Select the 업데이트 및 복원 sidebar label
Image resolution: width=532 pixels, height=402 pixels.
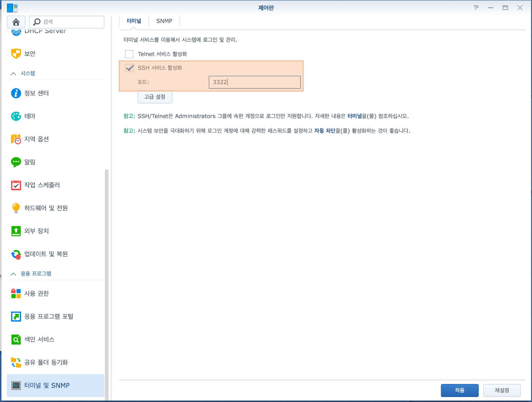click(46, 254)
